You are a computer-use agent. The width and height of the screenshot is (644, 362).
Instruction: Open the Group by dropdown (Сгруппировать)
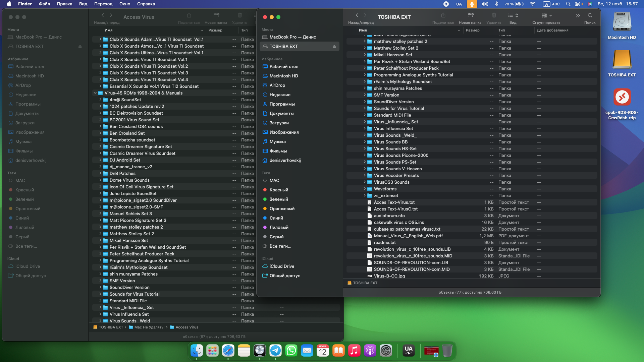point(546,15)
